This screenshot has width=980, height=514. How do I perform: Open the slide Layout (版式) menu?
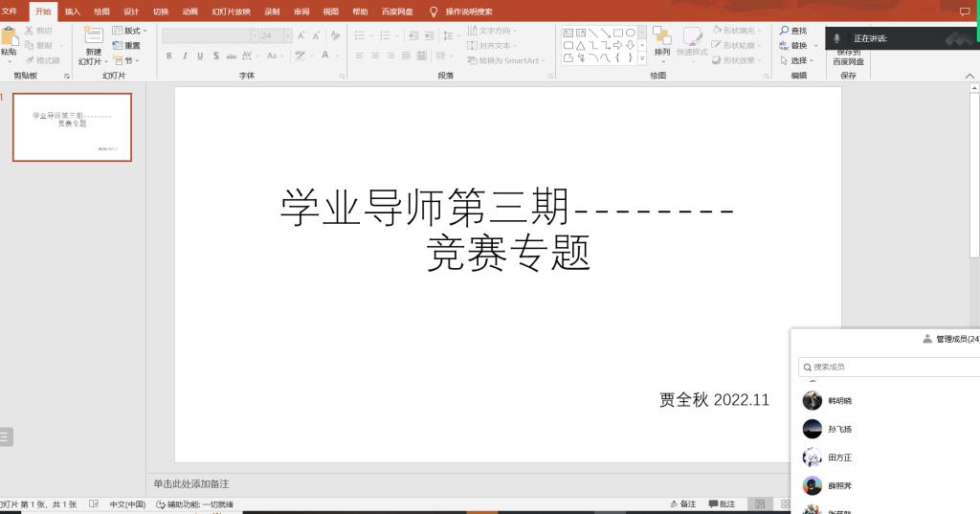point(129,31)
